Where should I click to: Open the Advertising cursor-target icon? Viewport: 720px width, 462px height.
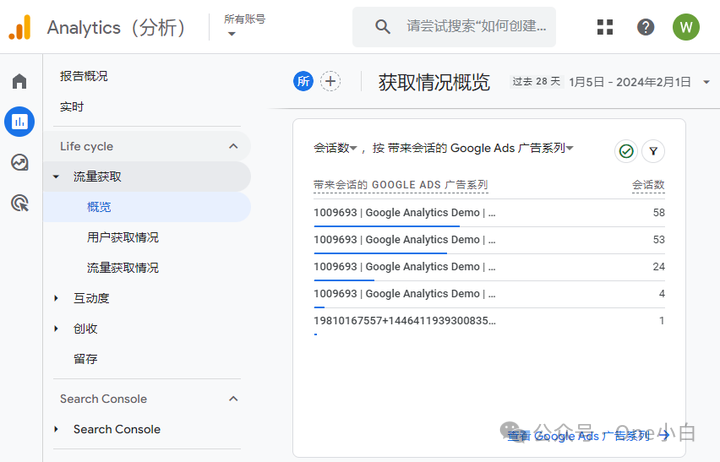coord(19,203)
